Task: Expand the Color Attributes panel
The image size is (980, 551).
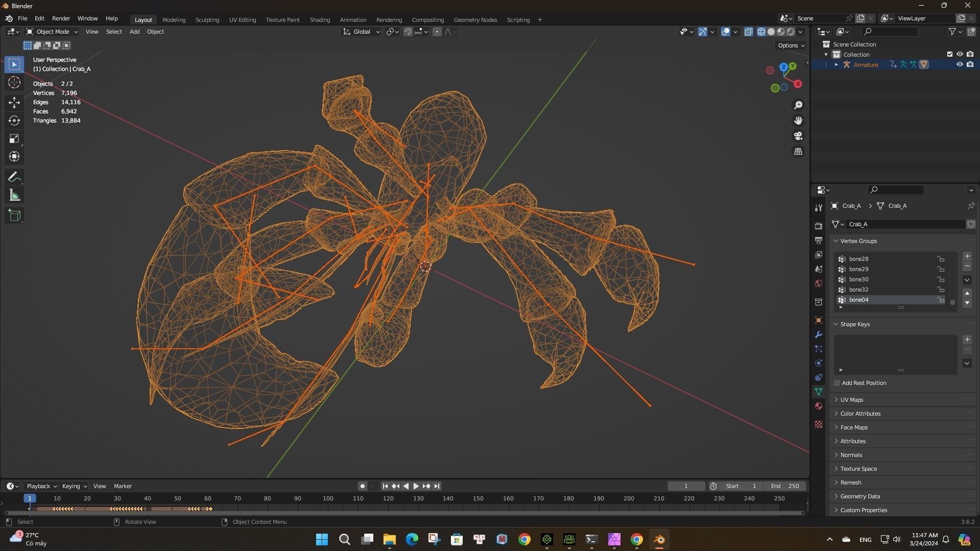Action: (x=903, y=414)
